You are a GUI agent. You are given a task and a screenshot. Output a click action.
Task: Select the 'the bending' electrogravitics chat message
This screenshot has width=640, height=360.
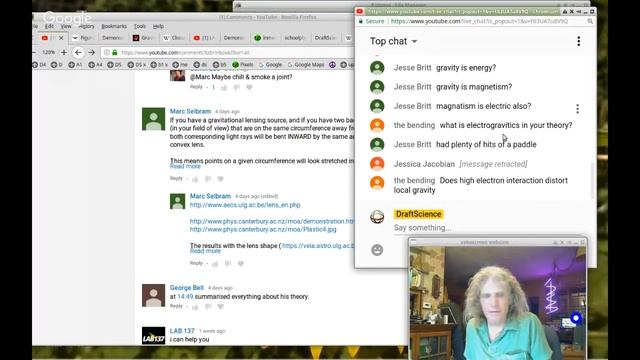coord(506,125)
